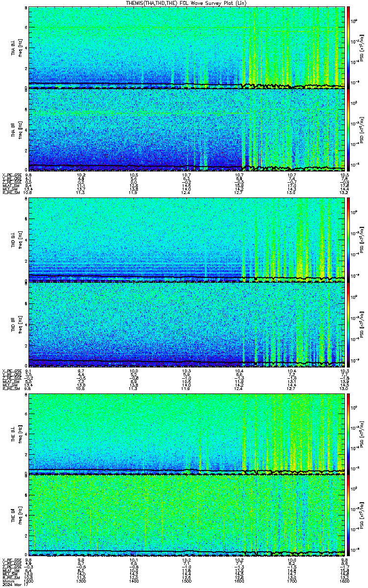Click the 'THD B⊥' y-axis label
368x588 pixels.
tap(14, 241)
